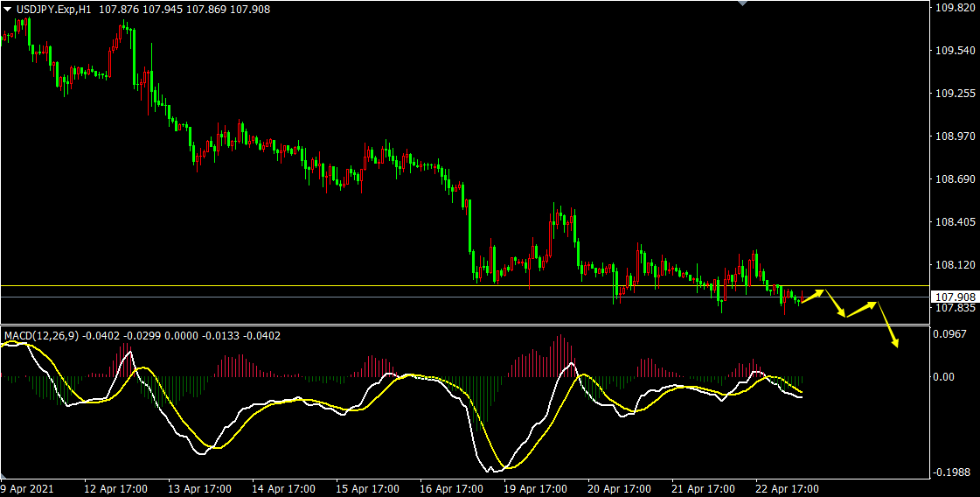Click the divider between chart and MACD panel
Image resolution: width=980 pixels, height=497 pixels.
463,325
